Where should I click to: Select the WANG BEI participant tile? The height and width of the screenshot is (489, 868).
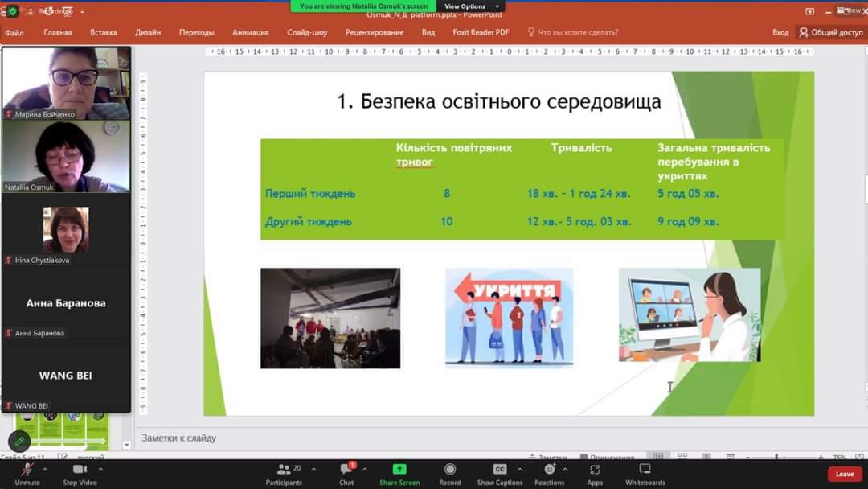pos(66,376)
